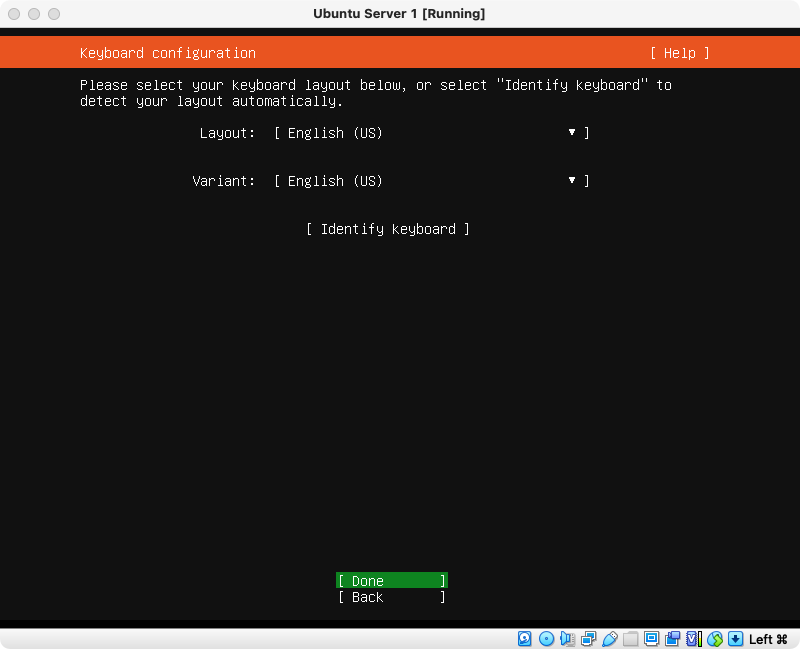Open the Layout dropdown list
800x649 pixels.
431,133
